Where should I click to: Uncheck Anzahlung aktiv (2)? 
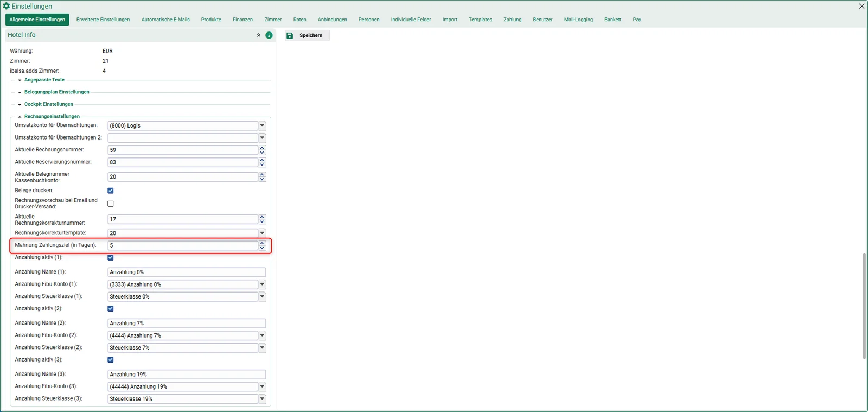[111, 308]
